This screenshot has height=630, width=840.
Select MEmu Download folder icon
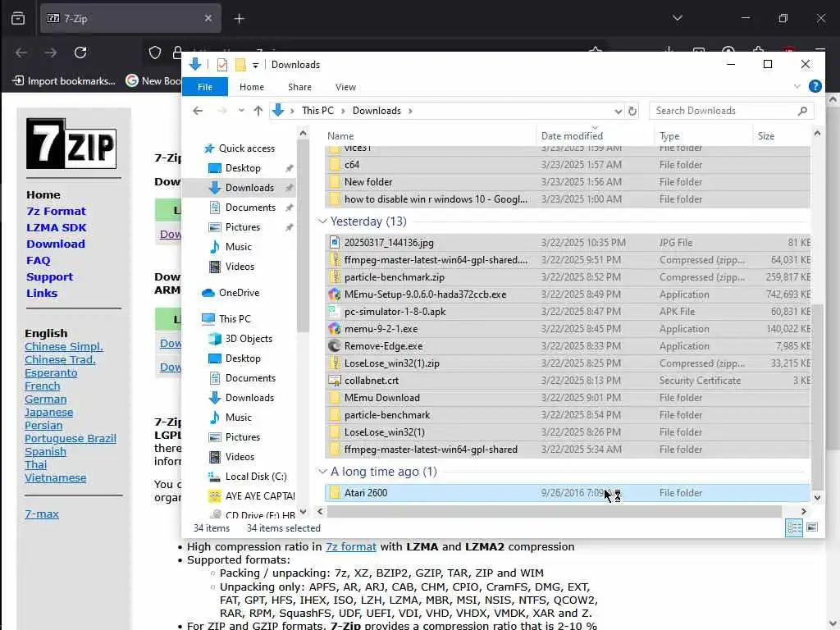point(335,398)
